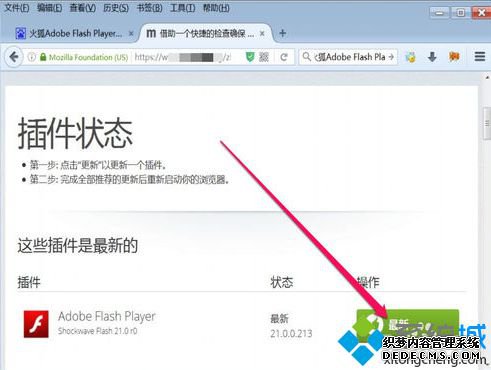
Task: Go back with the back arrow
Action: (14, 57)
